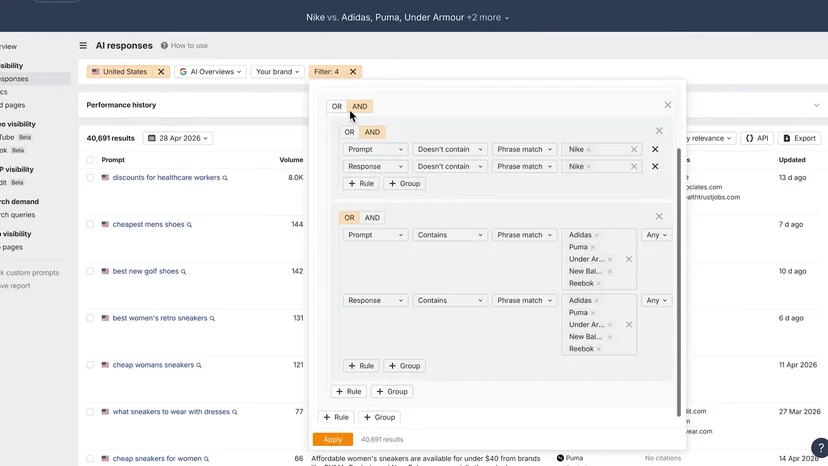Open the How to use help link
The width and height of the screenshot is (828, 466).
184,45
